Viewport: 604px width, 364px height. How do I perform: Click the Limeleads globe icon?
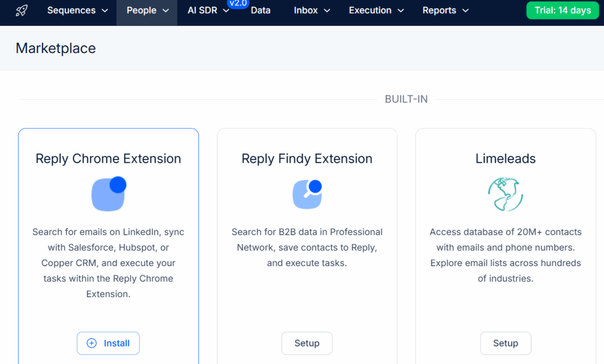(505, 194)
